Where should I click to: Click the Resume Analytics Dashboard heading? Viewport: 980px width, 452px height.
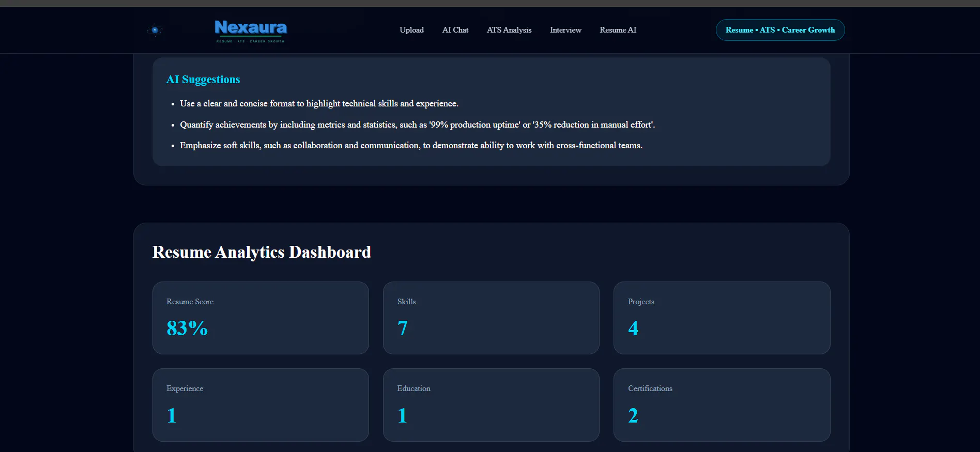[262, 252]
